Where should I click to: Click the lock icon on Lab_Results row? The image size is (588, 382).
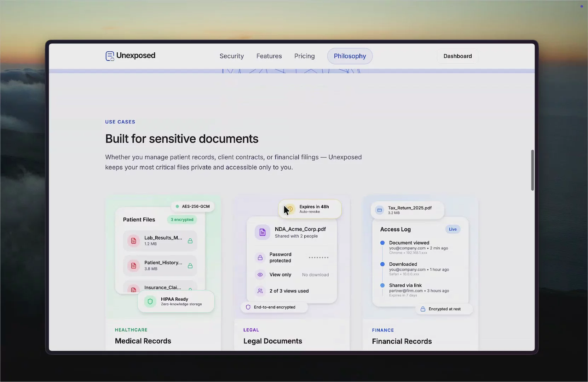pyautogui.click(x=190, y=241)
